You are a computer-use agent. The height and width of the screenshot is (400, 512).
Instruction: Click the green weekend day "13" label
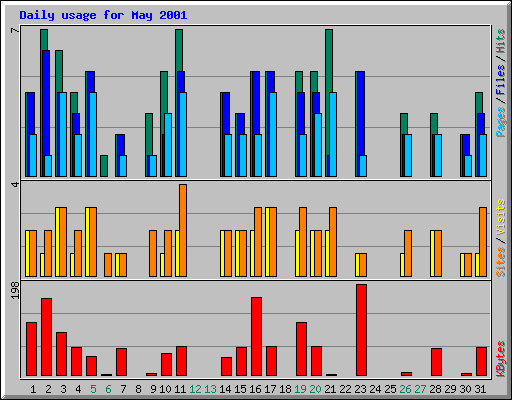(x=210, y=389)
